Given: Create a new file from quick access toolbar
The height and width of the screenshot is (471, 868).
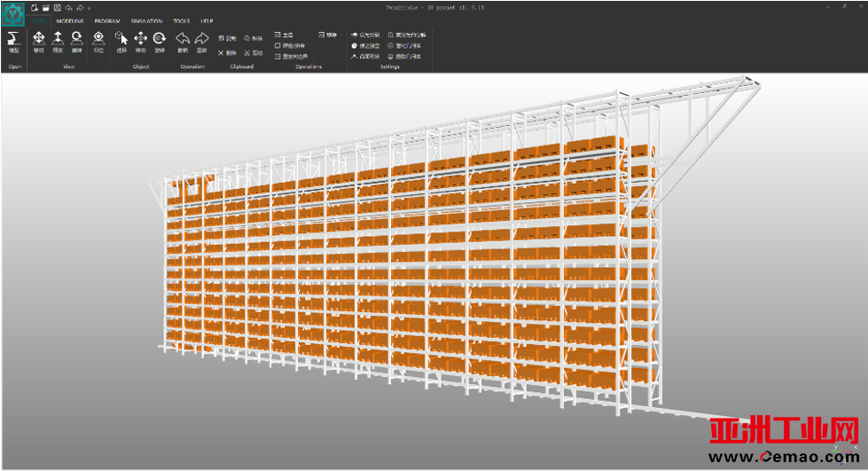Looking at the screenshot, I should 35,8.
